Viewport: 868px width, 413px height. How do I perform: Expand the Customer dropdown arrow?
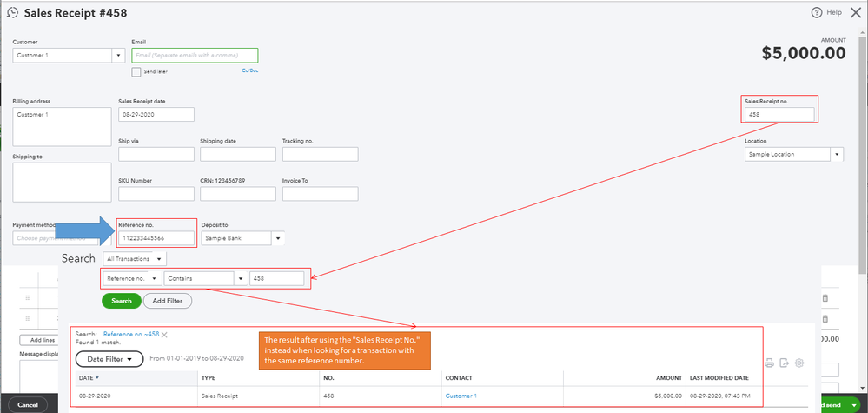coord(118,56)
